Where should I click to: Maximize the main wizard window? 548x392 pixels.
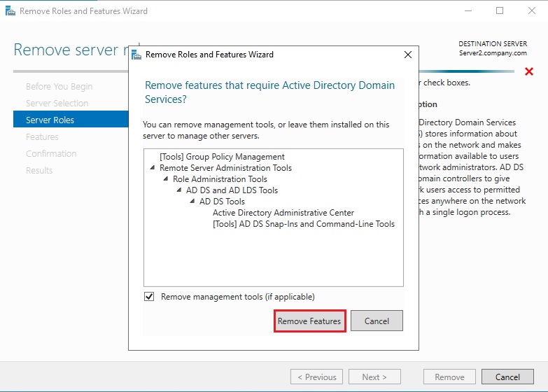coord(500,11)
